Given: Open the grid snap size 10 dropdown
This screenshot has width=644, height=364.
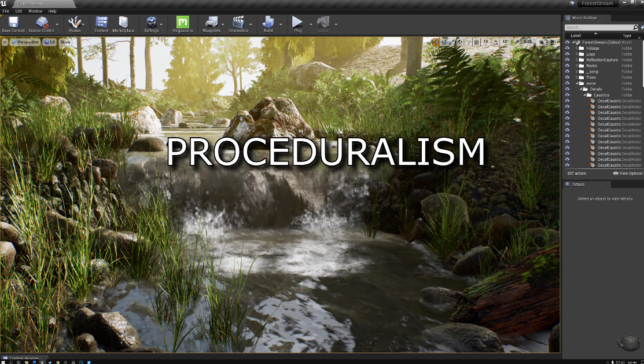Looking at the screenshot, I should [x=485, y=42].
